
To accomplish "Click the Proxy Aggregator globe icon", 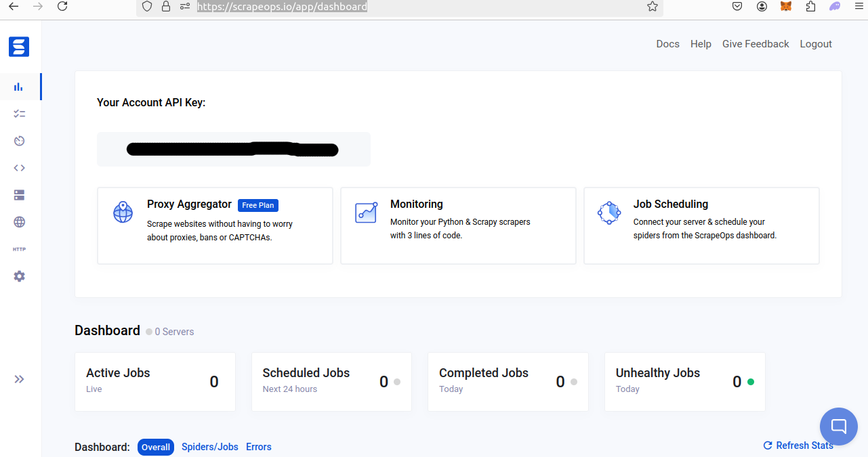I will pos(123,212).
